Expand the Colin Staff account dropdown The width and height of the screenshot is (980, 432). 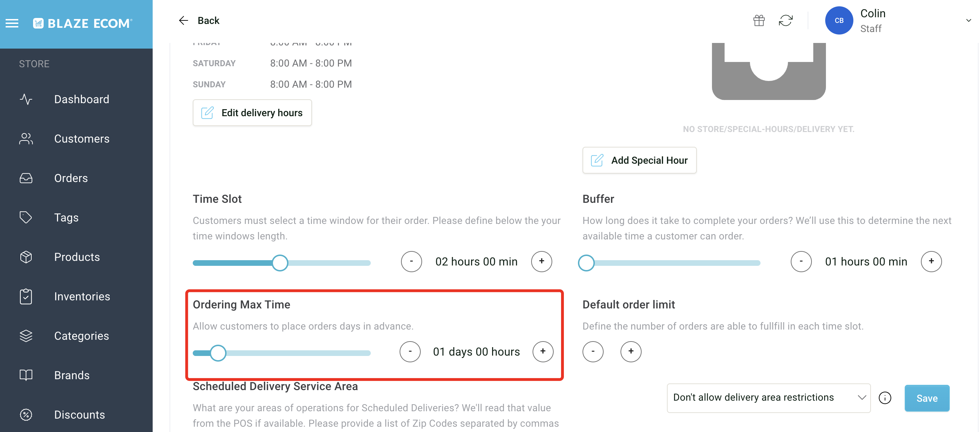968,20
